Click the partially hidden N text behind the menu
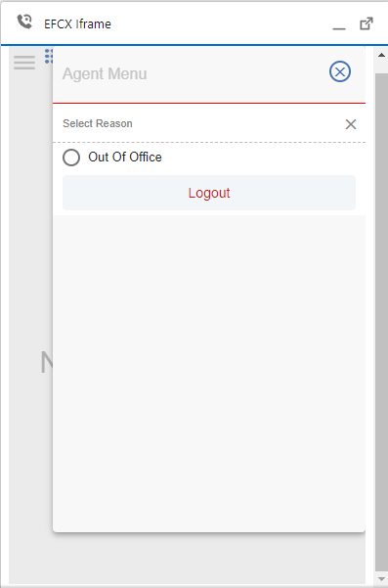The width and height of the screenshot is (388, 588). pyautogui.click(x=46, y=363)
